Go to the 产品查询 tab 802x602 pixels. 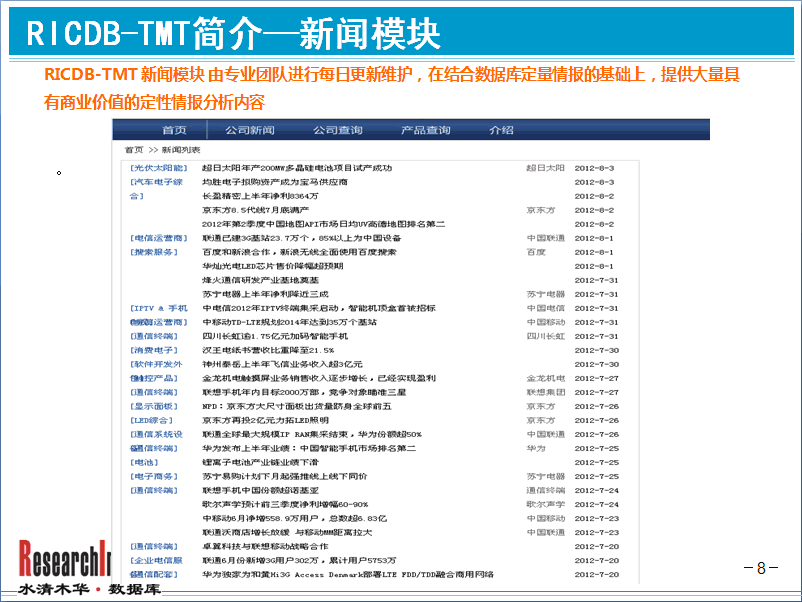pyautogui.click(x=426, y=130)
